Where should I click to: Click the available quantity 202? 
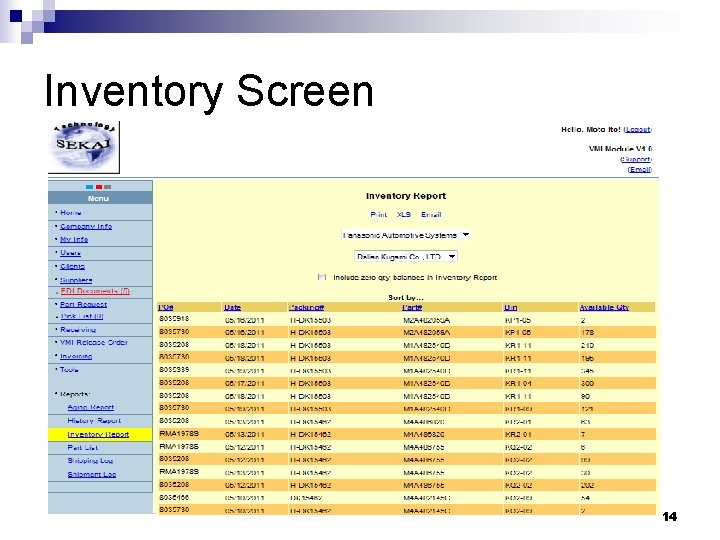(x=587, y=485)
